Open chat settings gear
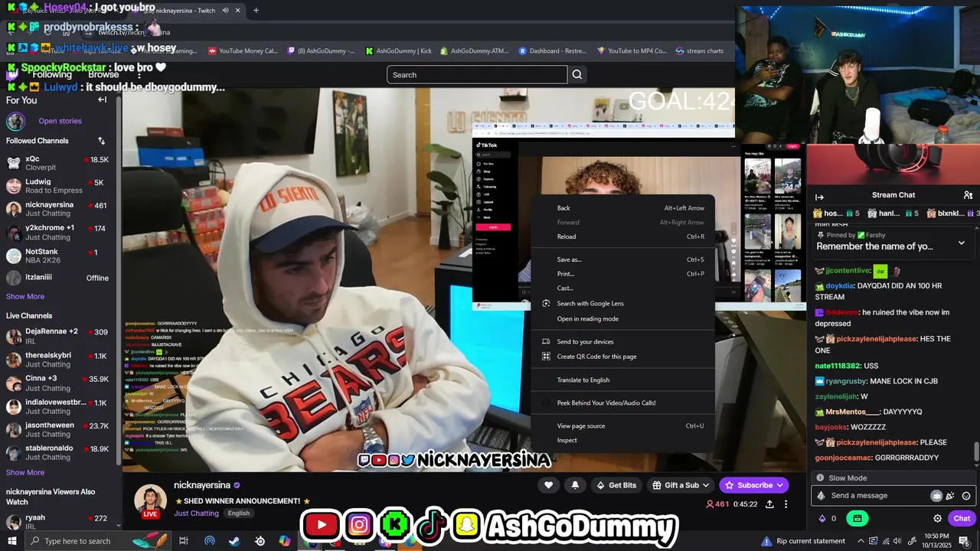The image size is (980, 551). click(x=937, y=518)
